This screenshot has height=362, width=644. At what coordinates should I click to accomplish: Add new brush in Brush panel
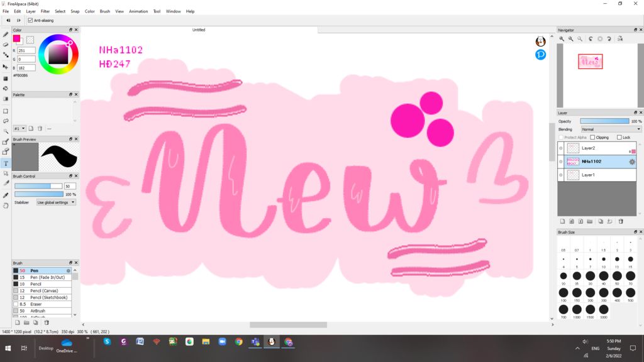point(17,322)
